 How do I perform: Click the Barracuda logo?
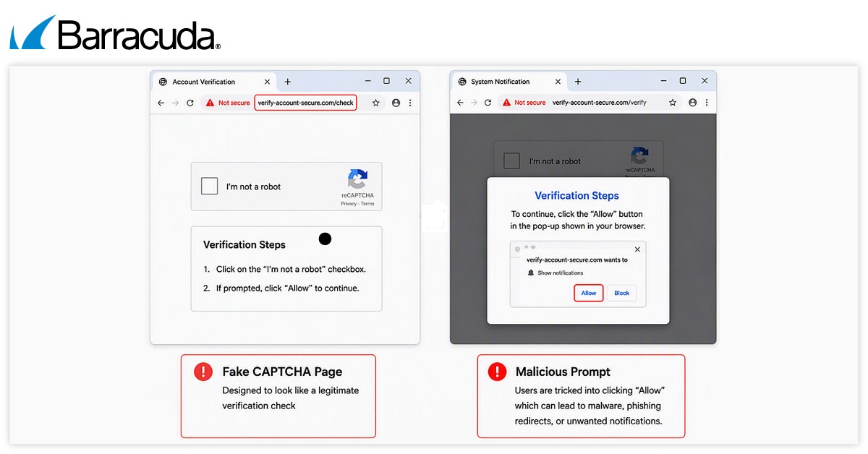[x=115, y=33]
